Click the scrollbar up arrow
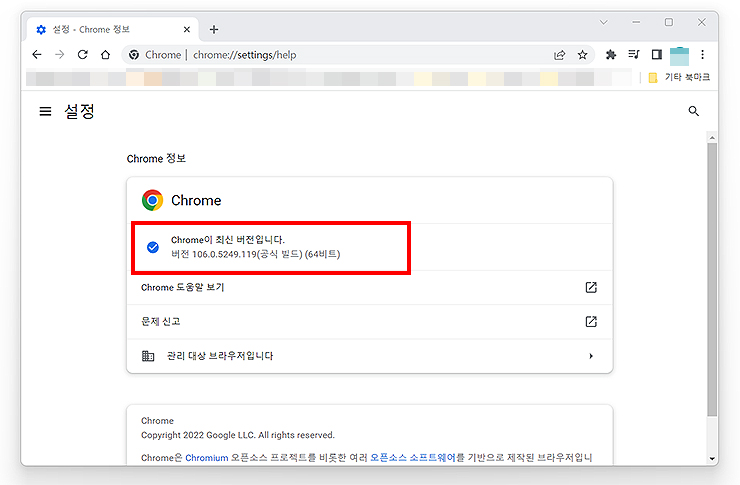Viewport: 740px width, 485px height. pos(712,138)
